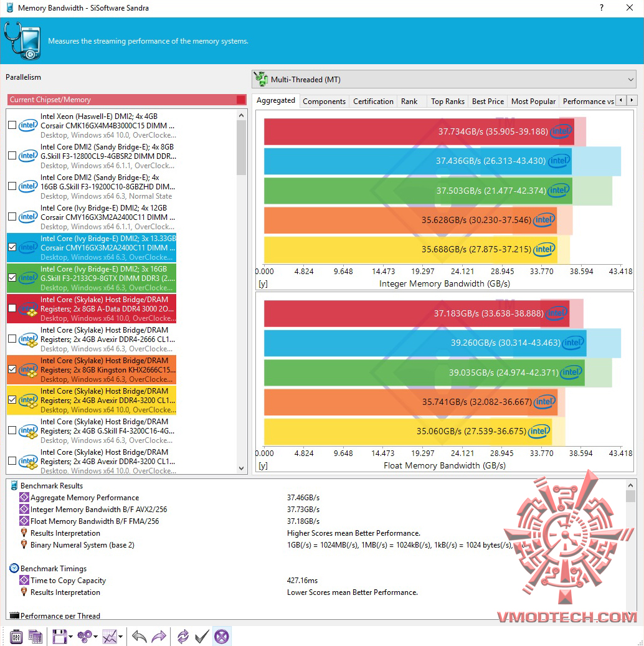Screen dimensions: 644x646
Task: Check Skylake G.Skill F4-3200C16 entry
Action: point(12,430)
